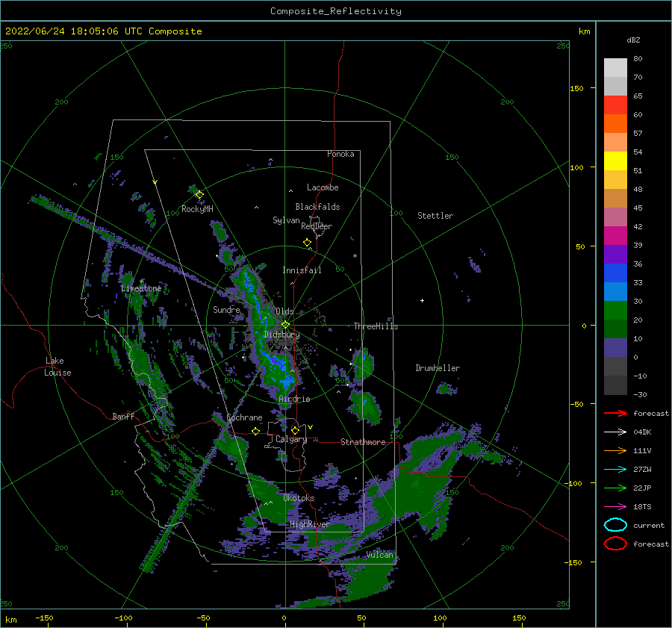The height and width of the screenshot is (628, 672).
Task: Click the RedDeer city label
Action: pos(317,226)
